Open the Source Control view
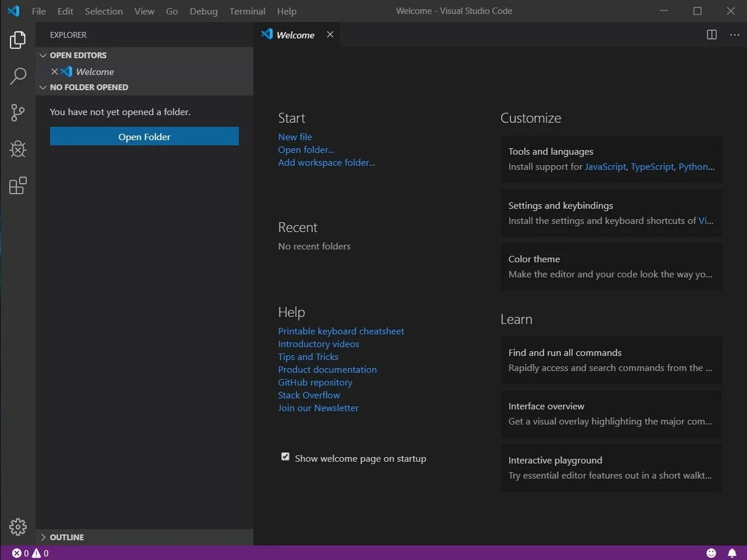Image resolution: width=747 pixels, height=560 pixels. 18,113
